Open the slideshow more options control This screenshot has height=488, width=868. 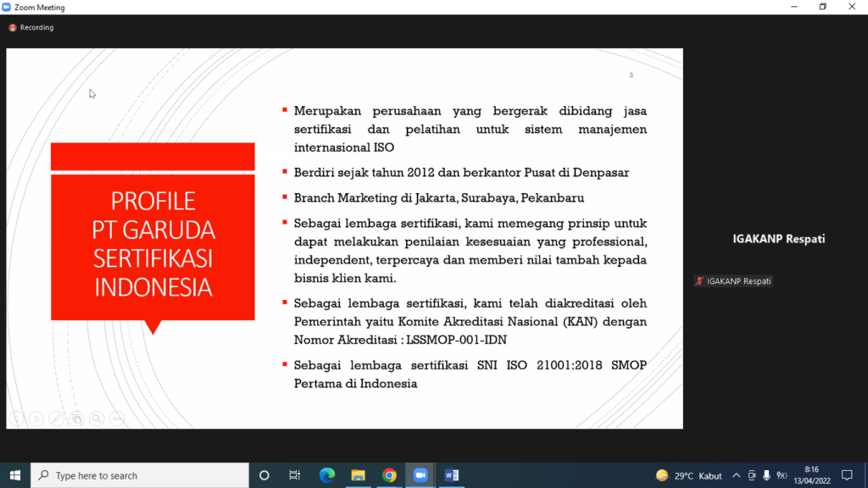click(x=116, y=419)
